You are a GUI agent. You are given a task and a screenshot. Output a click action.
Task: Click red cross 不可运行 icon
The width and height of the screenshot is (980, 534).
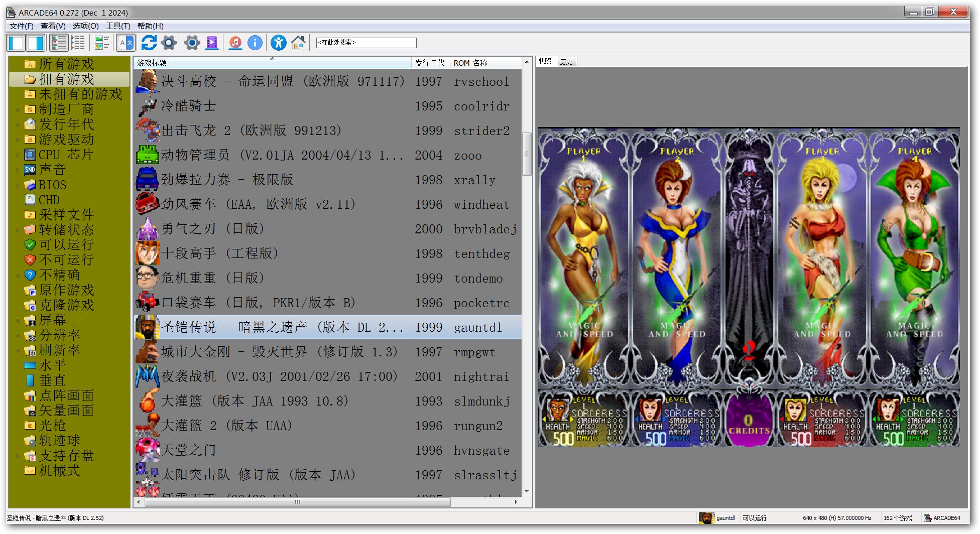(30, 260)
